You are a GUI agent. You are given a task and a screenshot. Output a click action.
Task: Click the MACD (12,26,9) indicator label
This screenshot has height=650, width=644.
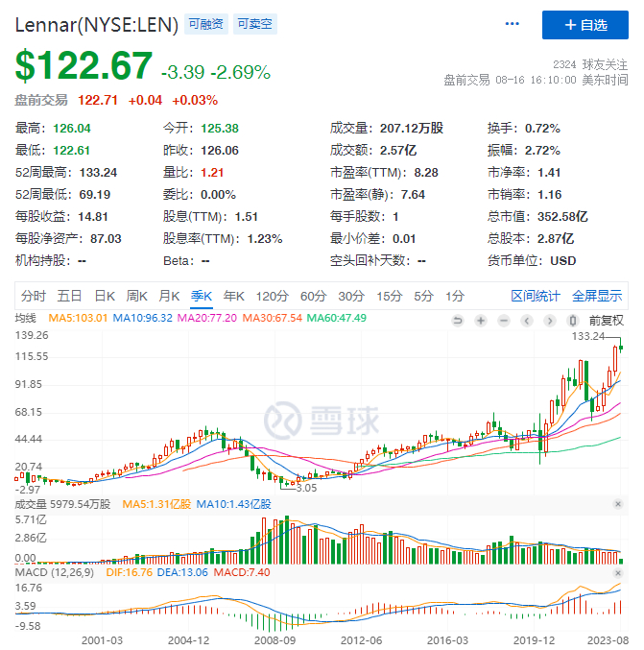pos(55,572)
